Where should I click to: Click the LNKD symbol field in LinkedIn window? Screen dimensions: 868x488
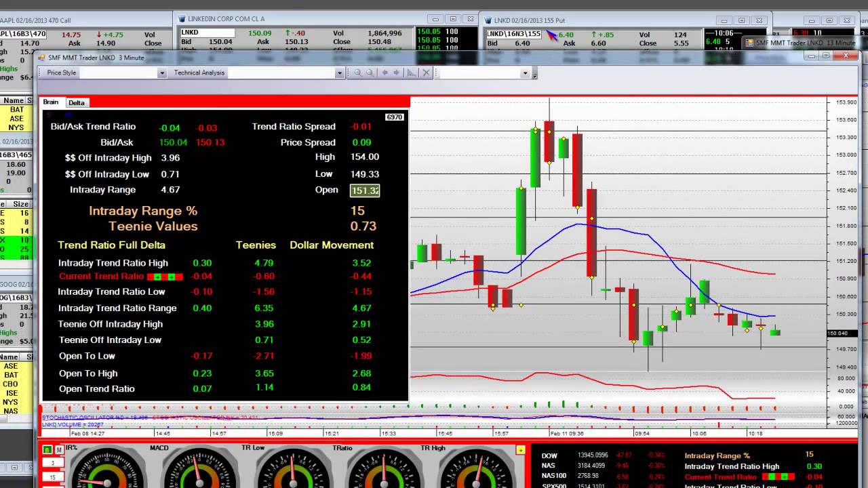[207, 33]
